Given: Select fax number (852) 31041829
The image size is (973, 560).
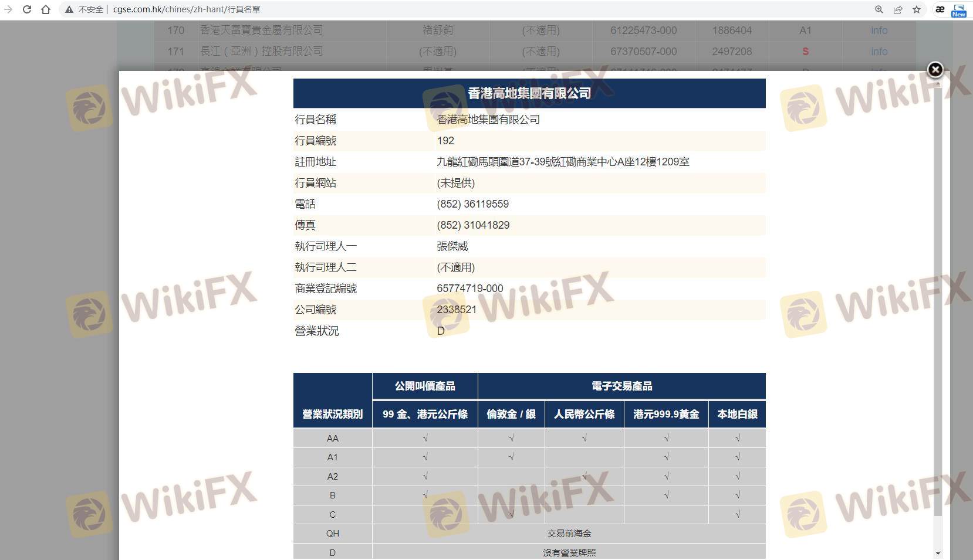Looking at the screenshot, I should point(473,225).
